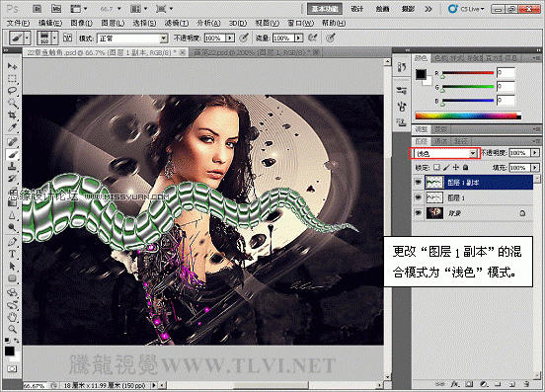Hide the 背景 layer

coord(419,212)
